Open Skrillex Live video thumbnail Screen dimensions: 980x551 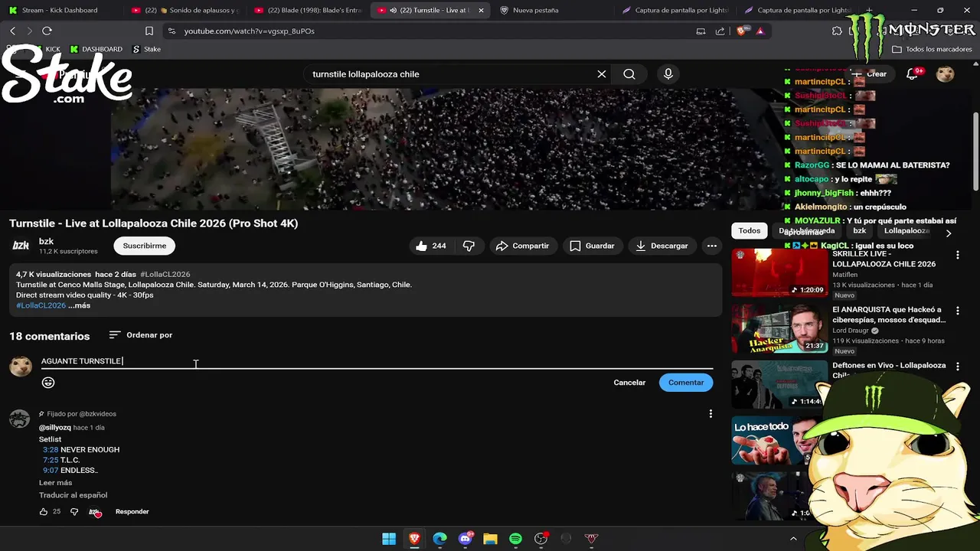[x=779, y=272]
